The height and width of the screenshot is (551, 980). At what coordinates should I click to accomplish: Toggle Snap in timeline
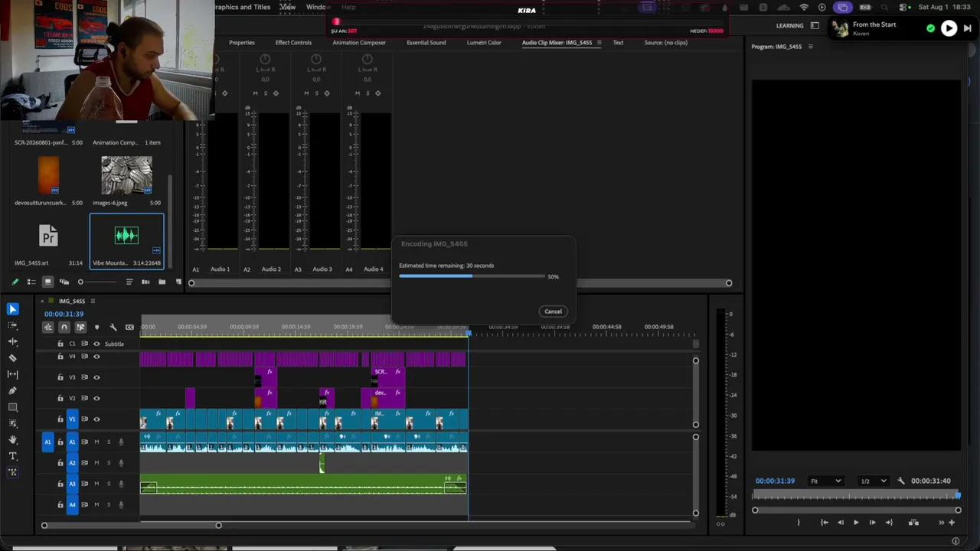pos(64,328)
